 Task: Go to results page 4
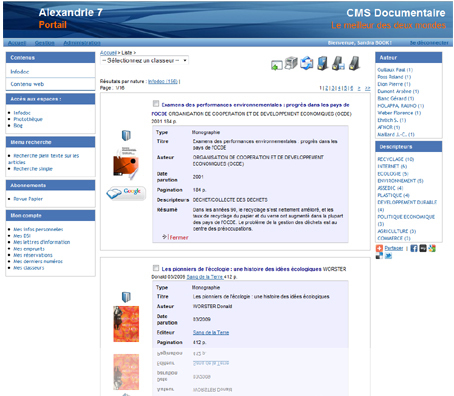click(x=339, y=88)
